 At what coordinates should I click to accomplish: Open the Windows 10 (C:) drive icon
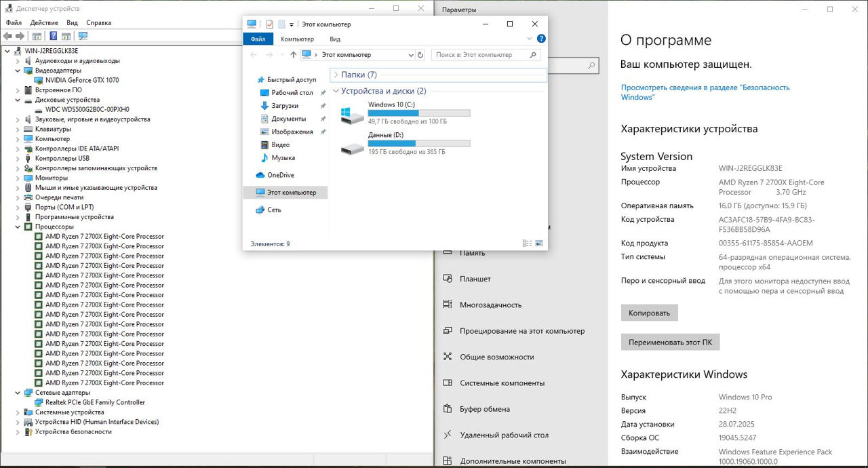(x=352, y=114)
